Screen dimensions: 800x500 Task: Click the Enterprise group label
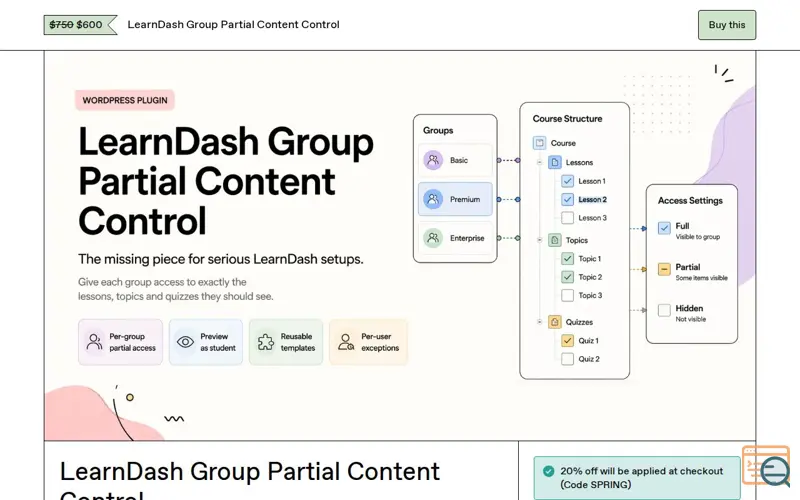467,238
